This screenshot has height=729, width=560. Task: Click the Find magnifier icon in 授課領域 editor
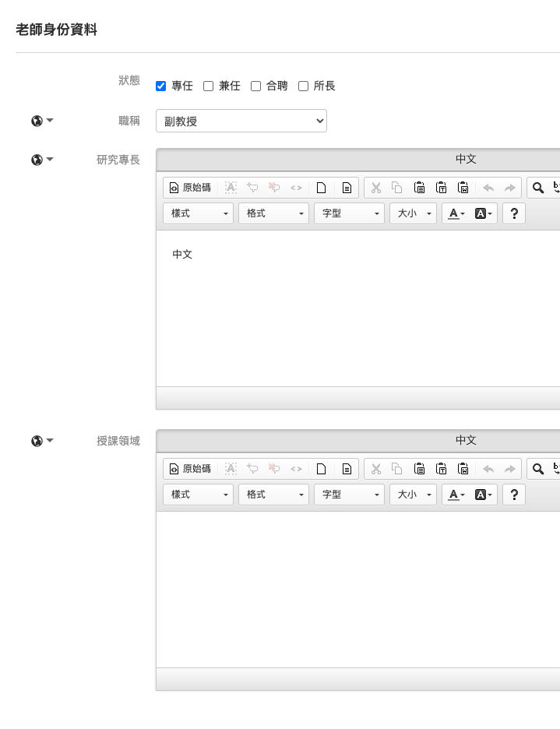coord(537,469)
